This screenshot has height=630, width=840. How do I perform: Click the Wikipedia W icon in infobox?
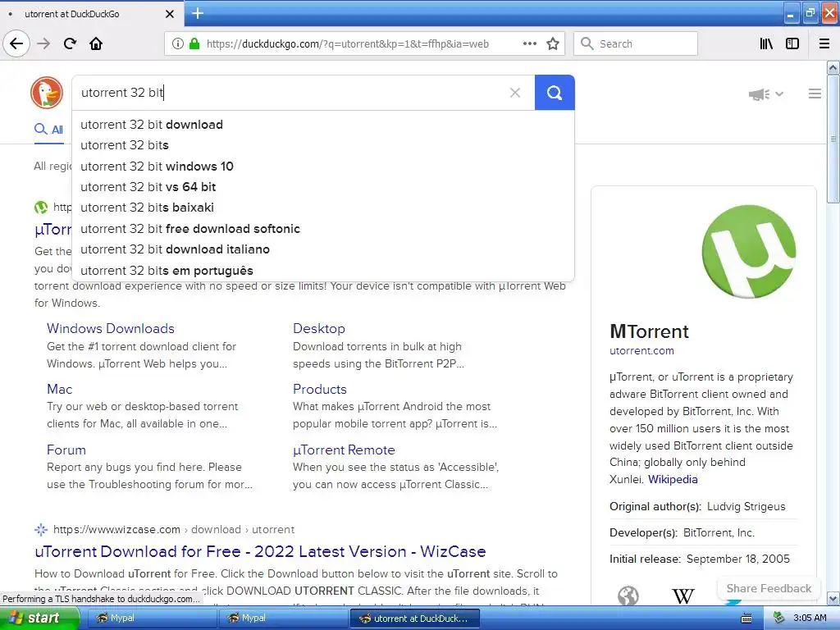tap(682, 596)
